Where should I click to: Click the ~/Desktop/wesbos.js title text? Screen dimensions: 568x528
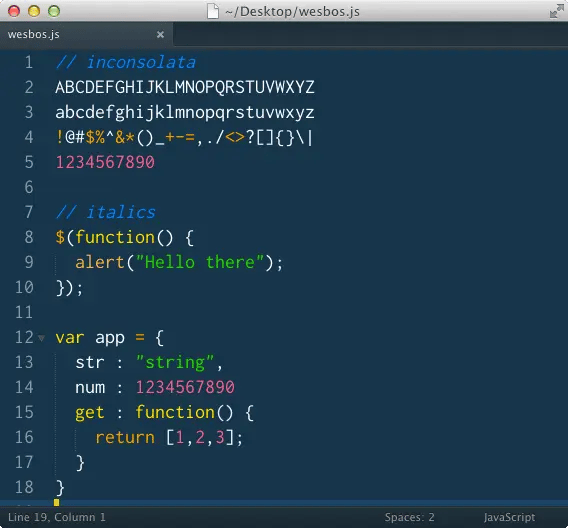pos(292,12)
